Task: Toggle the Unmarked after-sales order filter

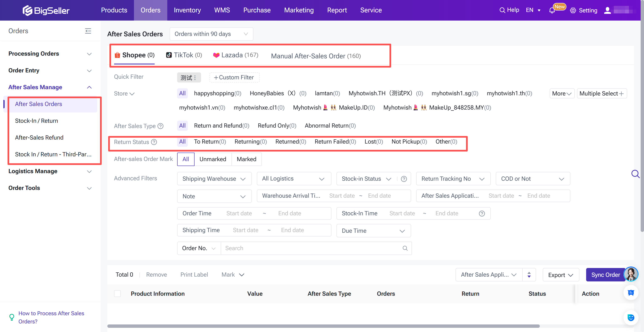Action: [x=213, y=159]
